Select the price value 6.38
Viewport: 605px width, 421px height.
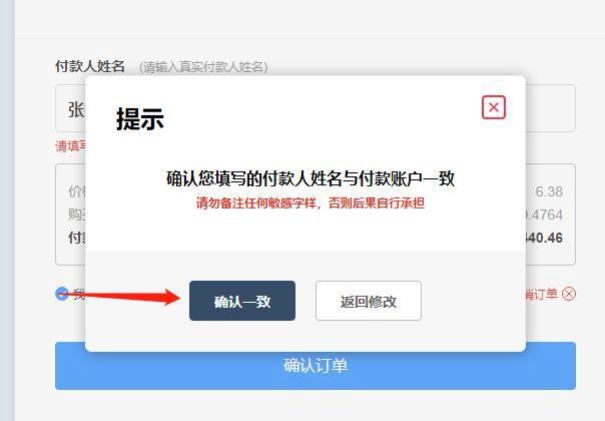point(549,191)
